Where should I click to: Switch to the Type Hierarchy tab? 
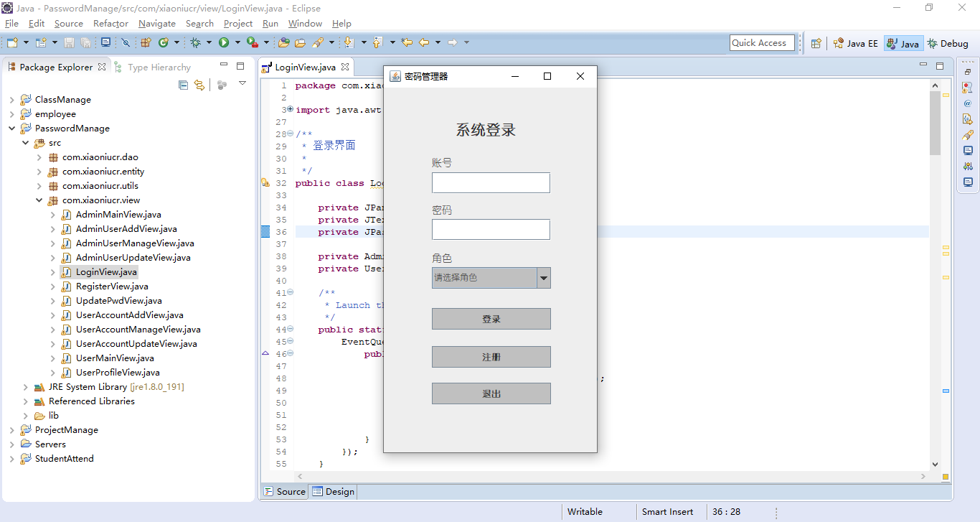[152, 67]
